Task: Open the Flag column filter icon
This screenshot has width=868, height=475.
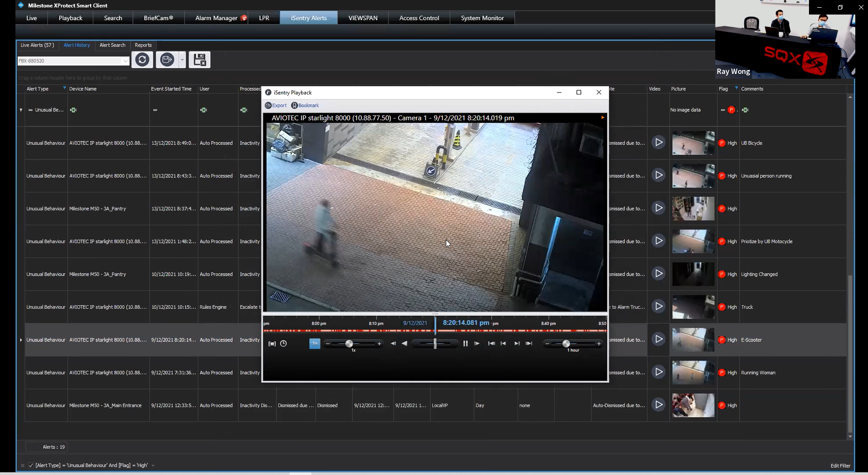Action: (x=736, y=88)
